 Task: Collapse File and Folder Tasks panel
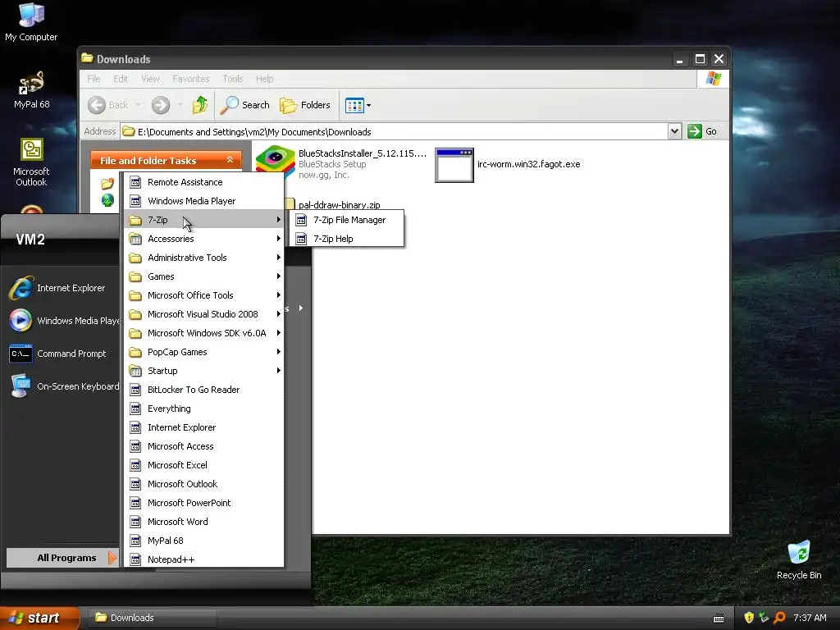[230, 160]
